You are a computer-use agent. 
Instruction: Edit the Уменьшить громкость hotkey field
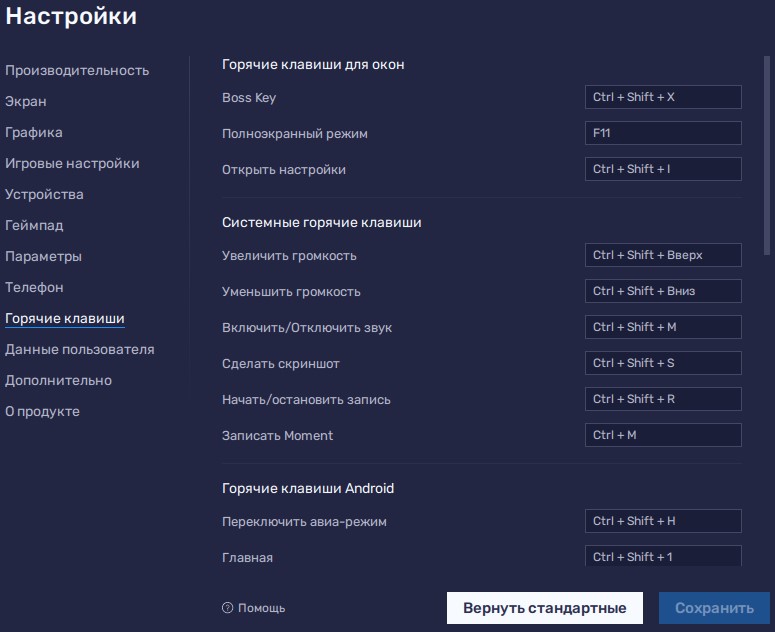coord(663,291)
